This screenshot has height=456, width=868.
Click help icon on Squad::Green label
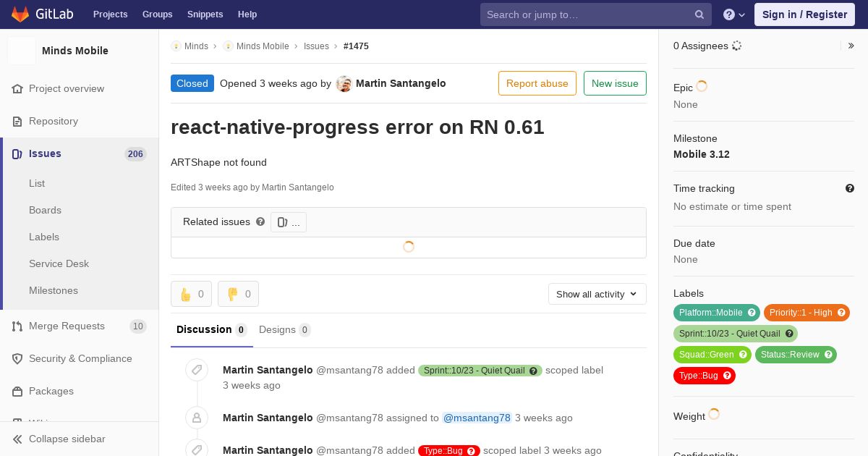(x=742, y=355)
